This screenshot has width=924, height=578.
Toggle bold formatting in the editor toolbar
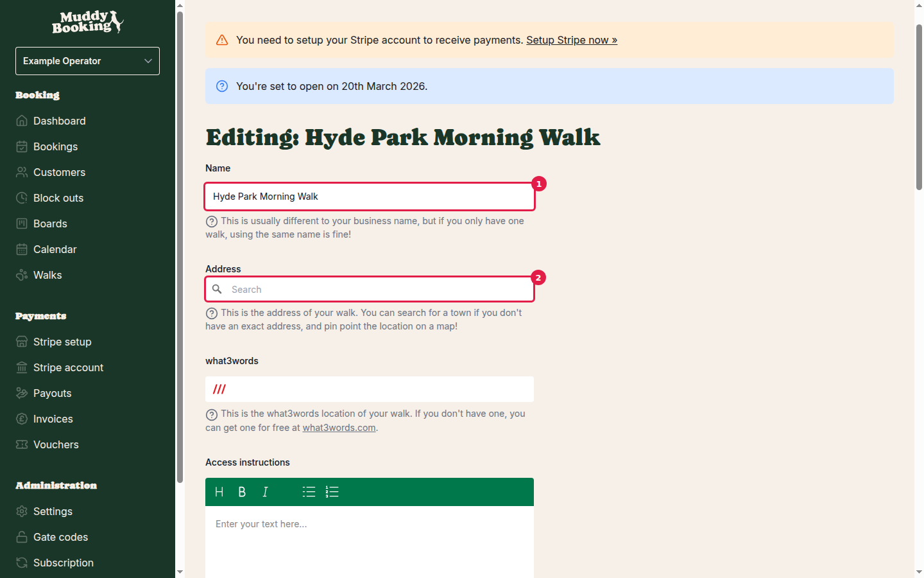(x=242, y=491)
